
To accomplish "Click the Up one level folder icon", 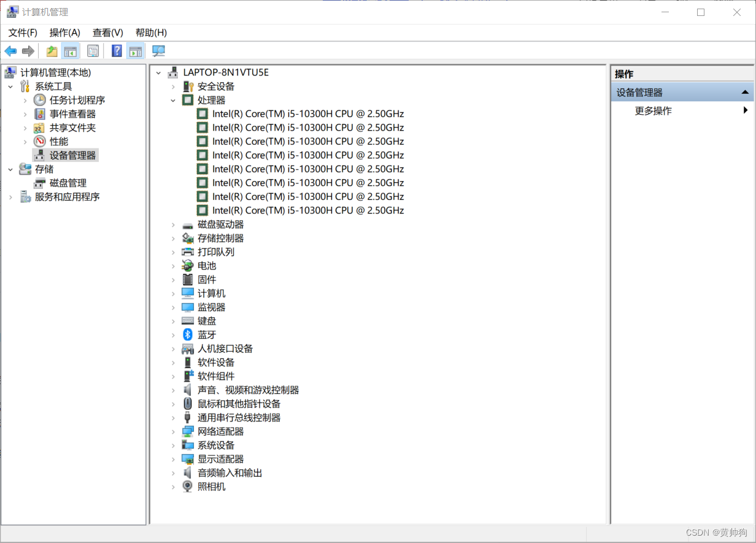I will coord(52,51).
